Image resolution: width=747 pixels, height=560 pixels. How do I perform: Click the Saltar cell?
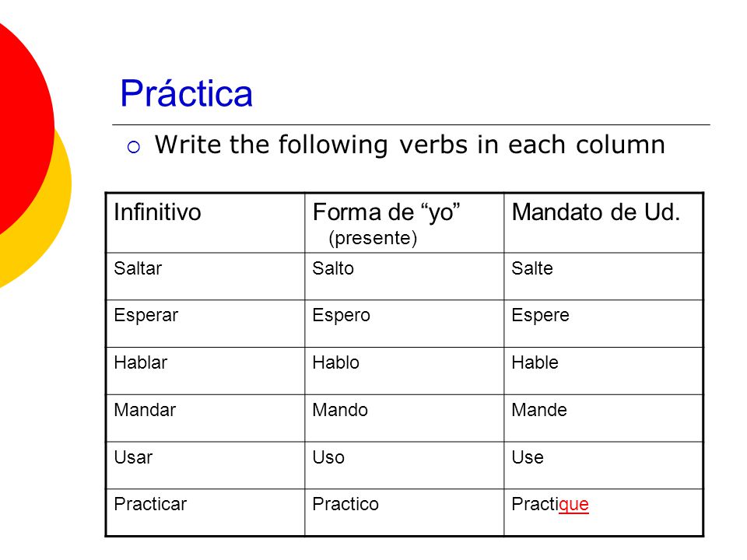pyautogui.click(x=205, y=276)
